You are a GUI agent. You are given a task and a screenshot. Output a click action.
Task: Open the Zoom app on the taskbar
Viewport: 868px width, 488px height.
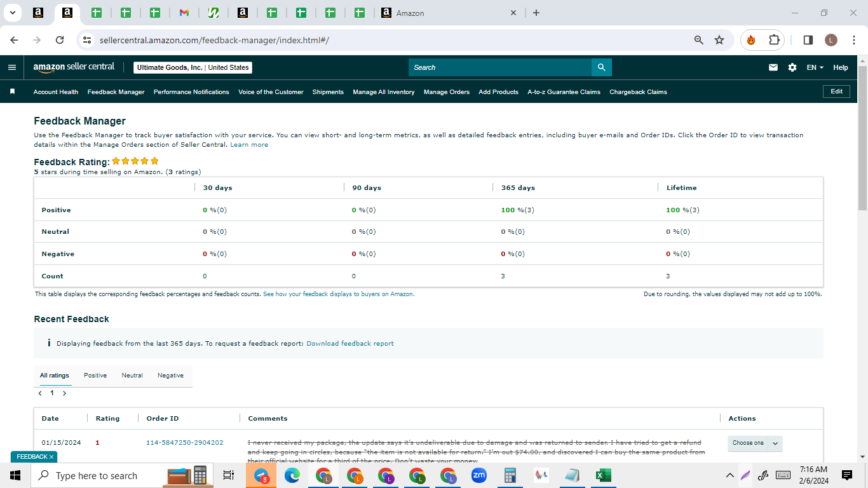tap(479, 475)
